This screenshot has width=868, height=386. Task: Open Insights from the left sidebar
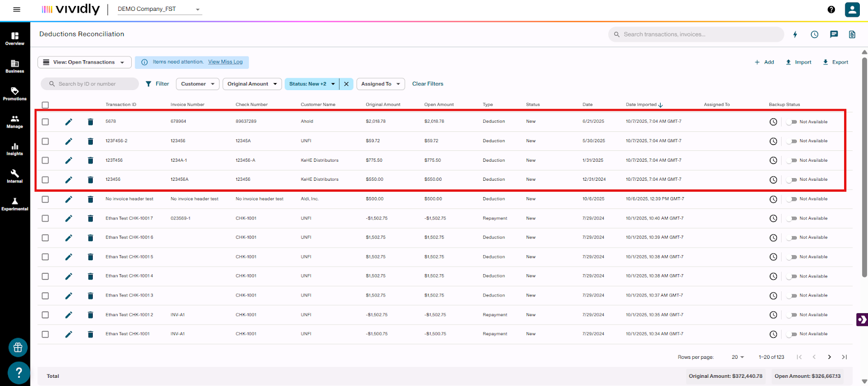coord(15,149)
